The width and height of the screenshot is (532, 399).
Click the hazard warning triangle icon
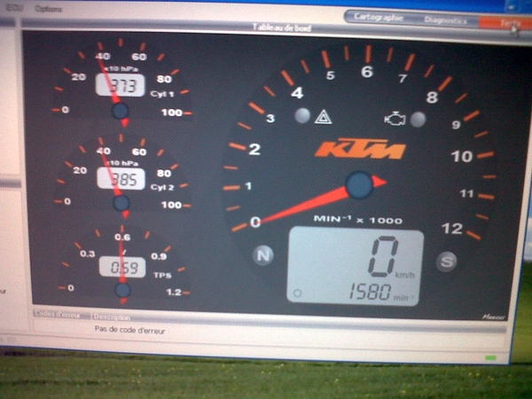[x=323, y=117]
